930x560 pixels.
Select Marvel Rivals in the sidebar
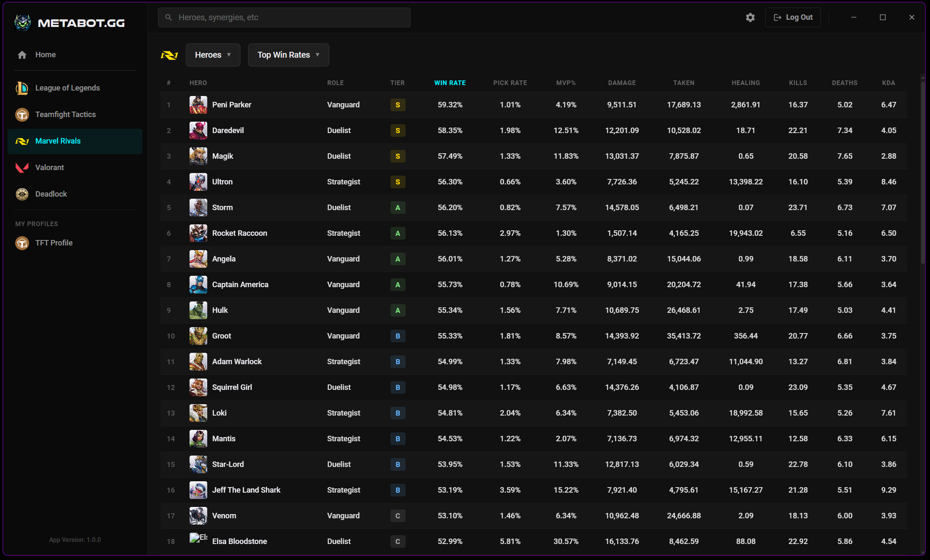pos(58,141)
